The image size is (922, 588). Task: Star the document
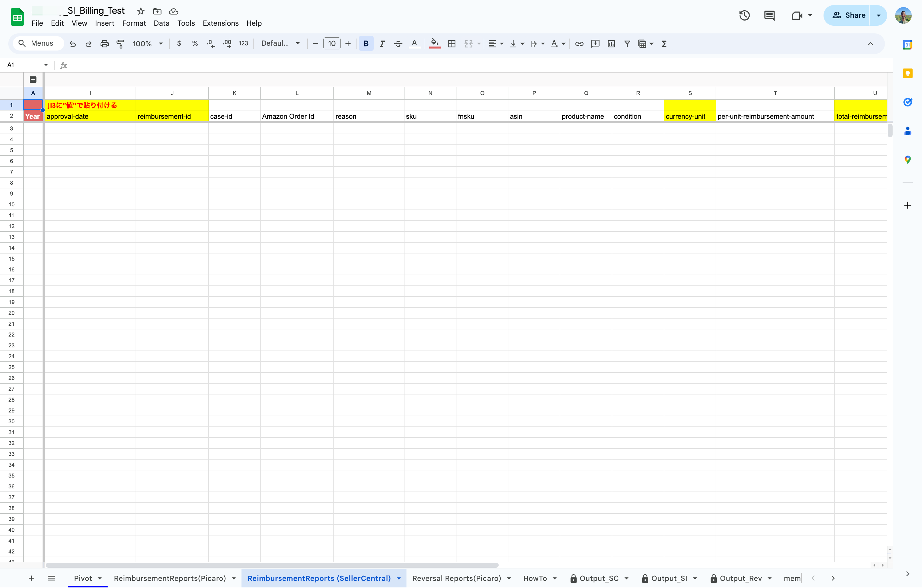click(141, 11)
